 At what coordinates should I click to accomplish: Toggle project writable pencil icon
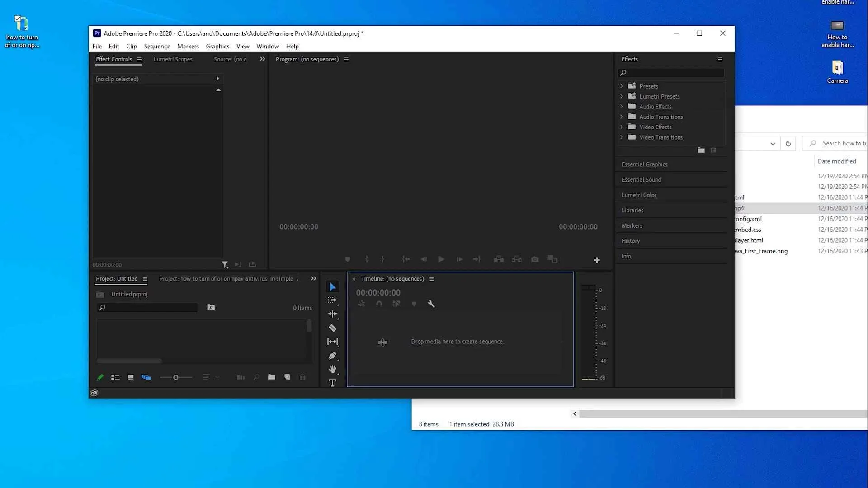[100, 377]
